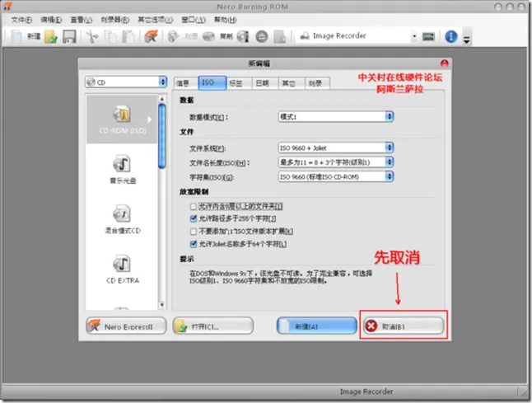
Task: Click the compilation list scrollbar down arrow
Action: pyautogui.click(x=162, y=305)
